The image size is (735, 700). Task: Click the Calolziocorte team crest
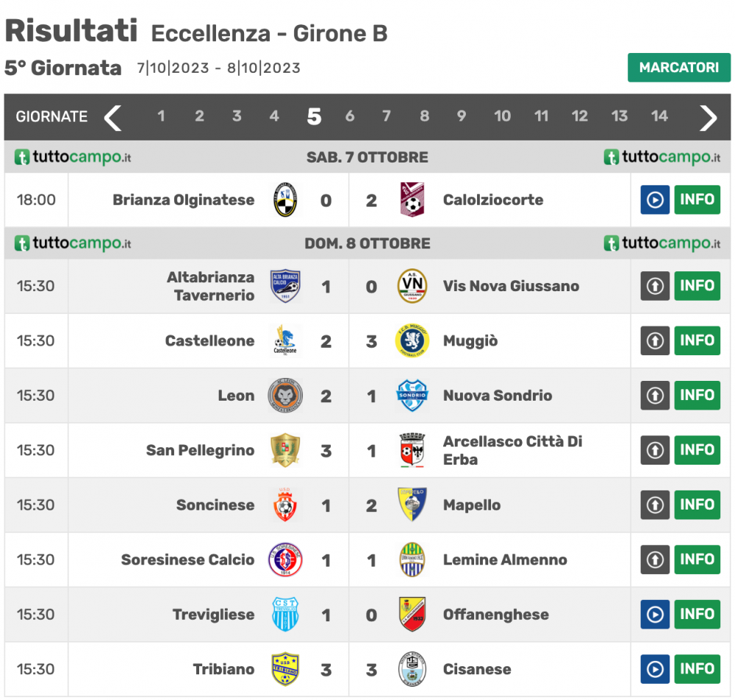pyautogui.click(x=412, y=200)
